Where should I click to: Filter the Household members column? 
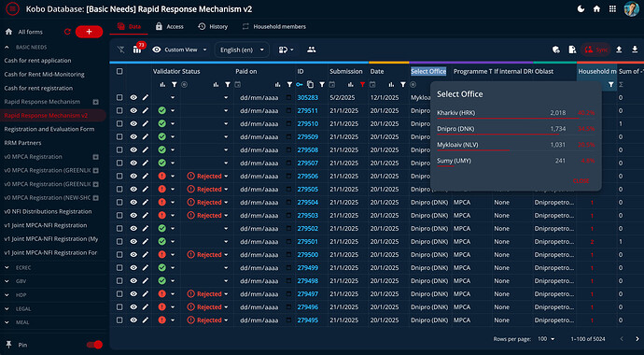pyautogui.click(x=611, y=85)
